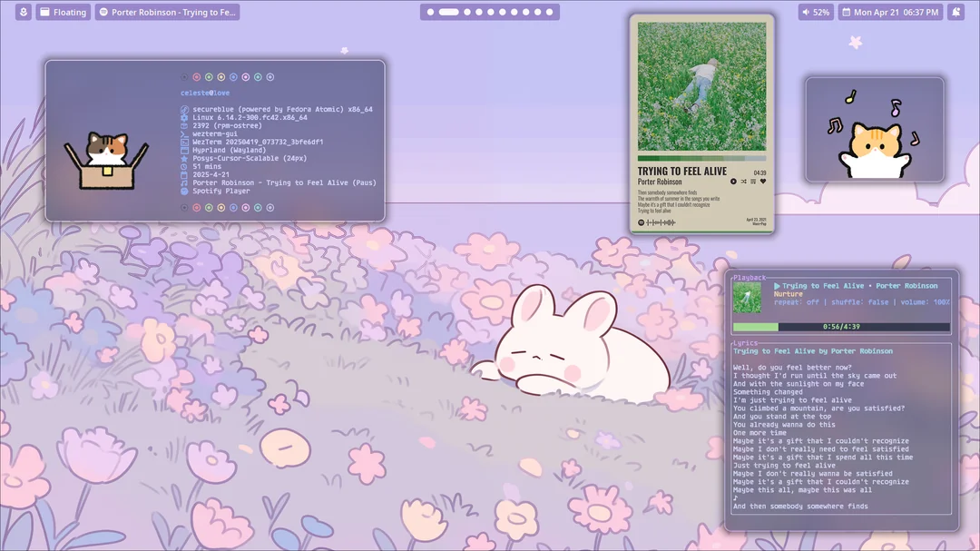Click the red circle in the top color row

[196, 77]
